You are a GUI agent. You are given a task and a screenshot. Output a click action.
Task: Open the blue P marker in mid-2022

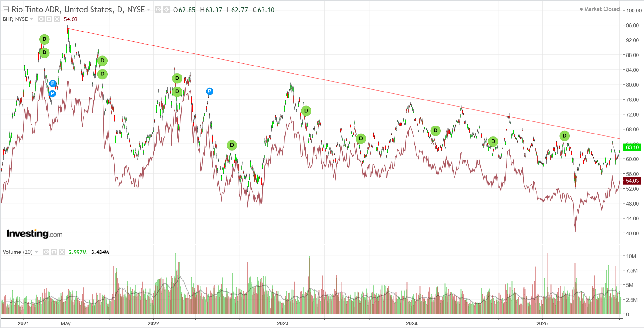[209, 91]
